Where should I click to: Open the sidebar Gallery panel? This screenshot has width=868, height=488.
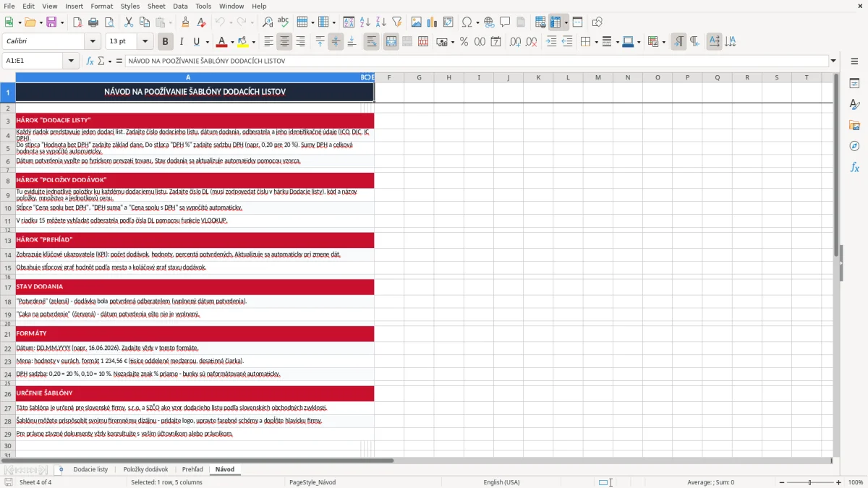(x=854, y=125)
